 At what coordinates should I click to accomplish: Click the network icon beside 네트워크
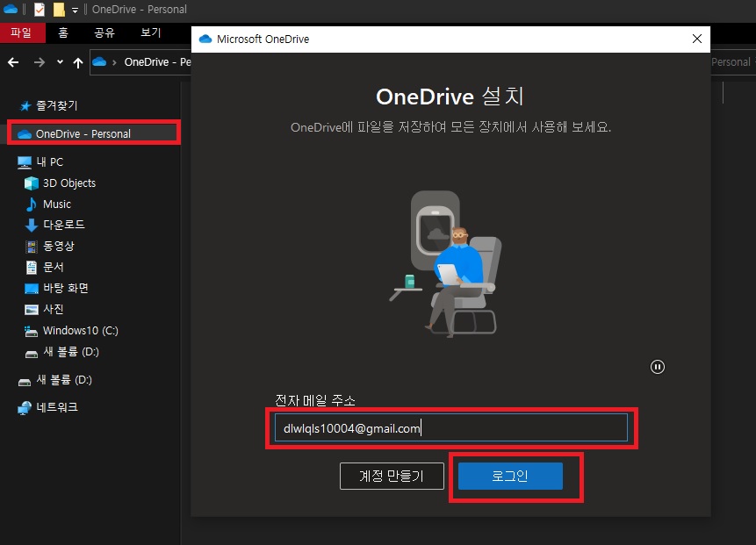coord(25,408)
